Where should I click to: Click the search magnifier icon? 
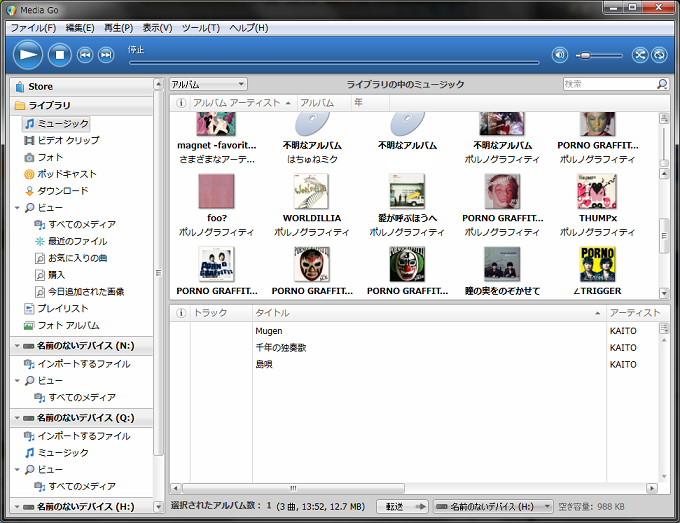[662, 84]
